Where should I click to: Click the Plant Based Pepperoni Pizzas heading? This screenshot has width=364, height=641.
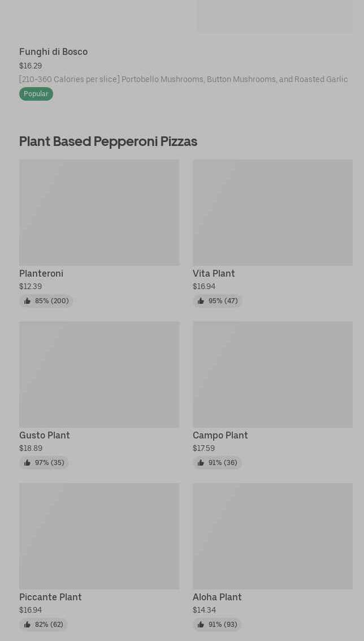click(108, 141)
